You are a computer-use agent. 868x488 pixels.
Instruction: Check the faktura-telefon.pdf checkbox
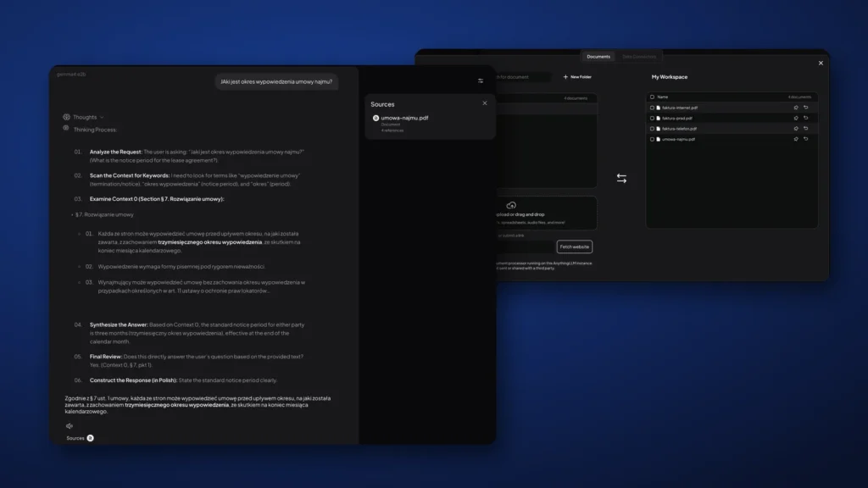(652, 129)
